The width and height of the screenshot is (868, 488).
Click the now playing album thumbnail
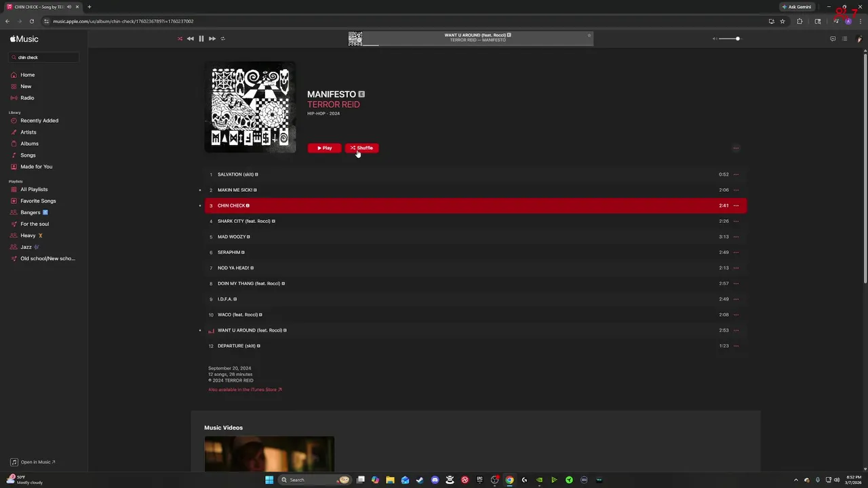(x=355, y=39)
